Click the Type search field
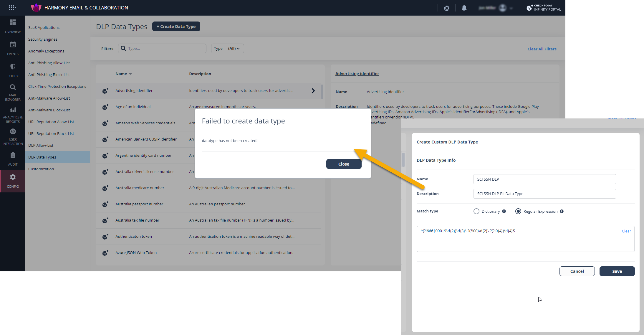Image resolution: width=644 pixels, height=335 pixels. click(x=162, y=48)
